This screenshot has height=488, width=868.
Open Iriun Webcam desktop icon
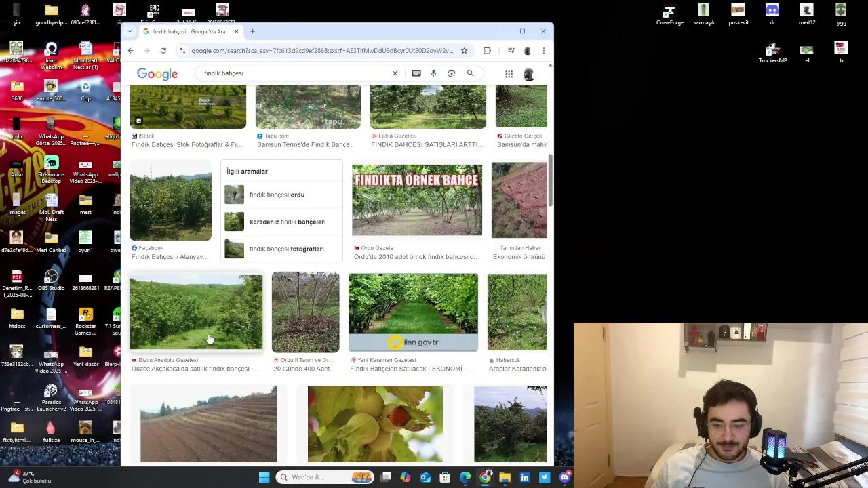pyautogui.click(x=51, y=56)
